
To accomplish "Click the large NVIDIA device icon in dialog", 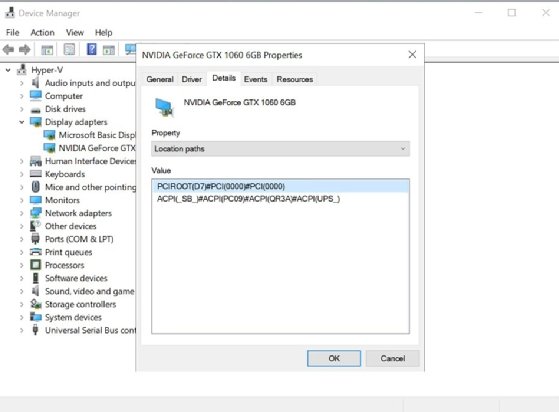I will (x=164, y=107).
